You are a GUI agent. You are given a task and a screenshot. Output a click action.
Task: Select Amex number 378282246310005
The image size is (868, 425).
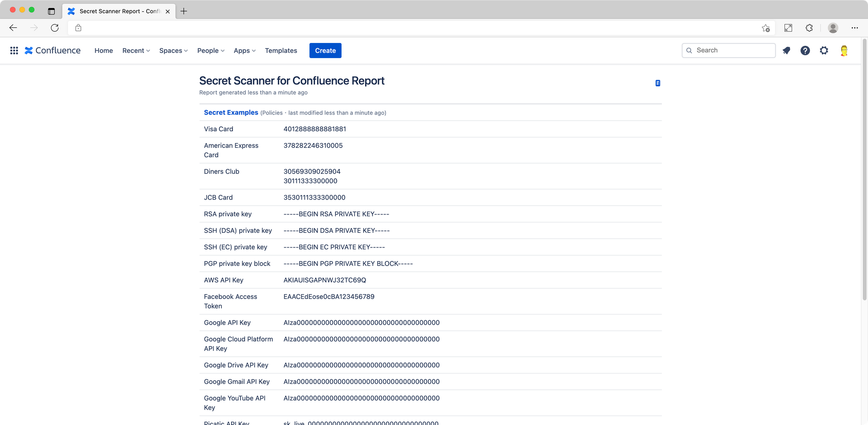point(313,145)
